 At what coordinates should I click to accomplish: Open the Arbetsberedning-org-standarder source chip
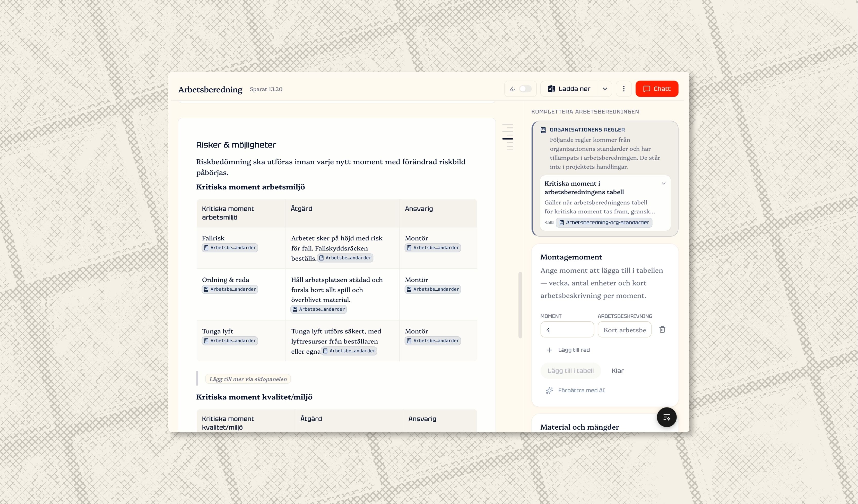[x=604, y=222]
